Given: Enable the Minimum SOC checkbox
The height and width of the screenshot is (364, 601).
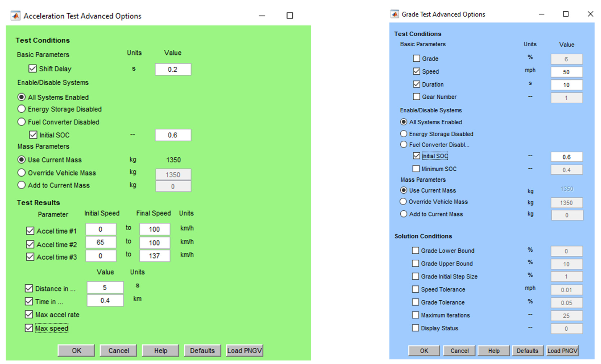Looking at the screenshot, I should click(x=416, y=169).
